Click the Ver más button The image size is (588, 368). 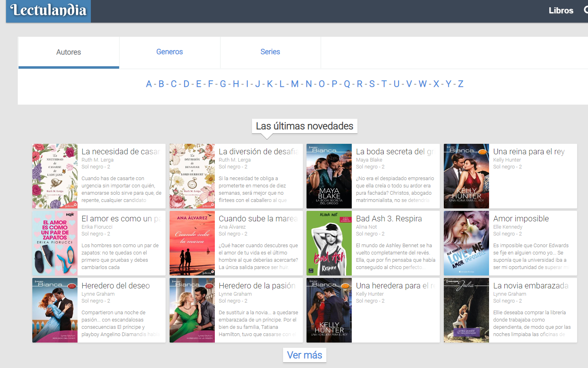(x=304, y=355)
